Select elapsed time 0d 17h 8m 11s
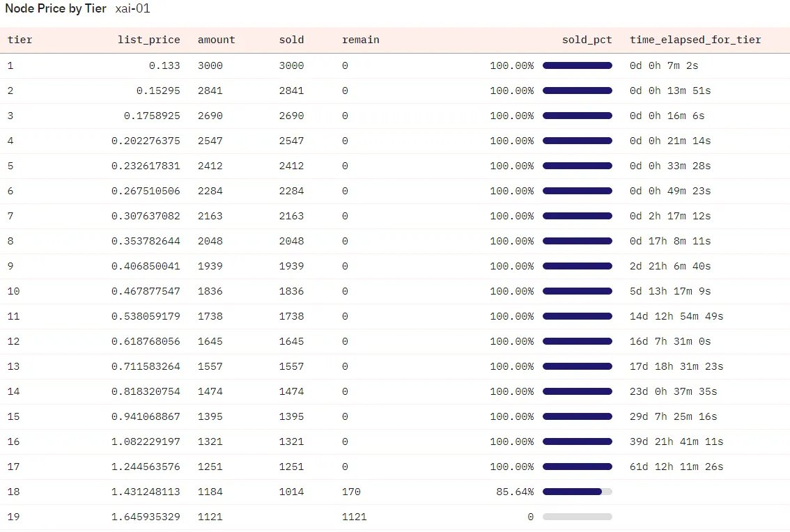Viewport: 790px width, 532px height. point(670,241)
